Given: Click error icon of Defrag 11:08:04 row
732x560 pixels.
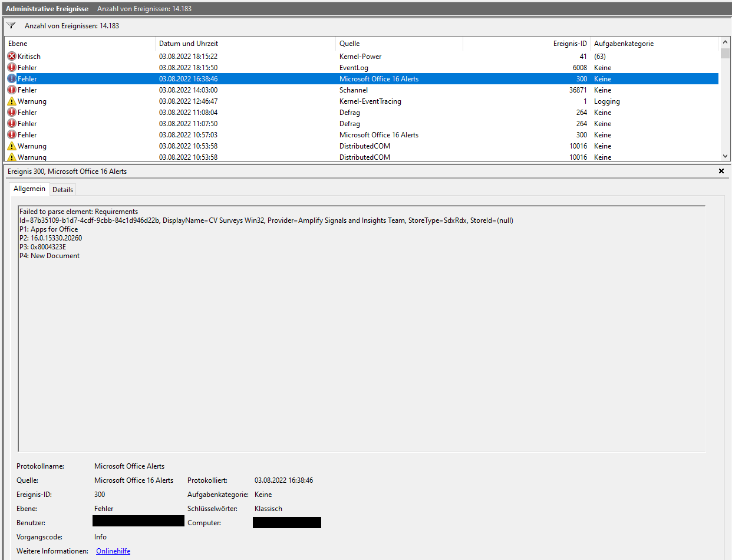Looking at the screenshot, I should [12, 113].
